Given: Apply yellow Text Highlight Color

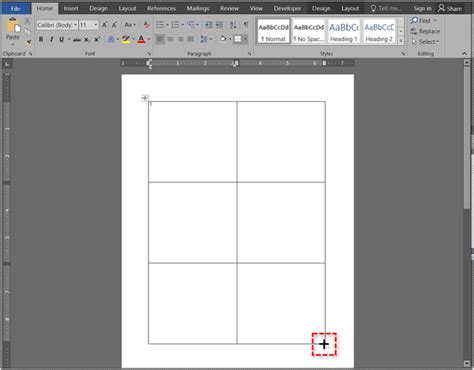Looking at the screenshot, I should (x=126, y=40).
